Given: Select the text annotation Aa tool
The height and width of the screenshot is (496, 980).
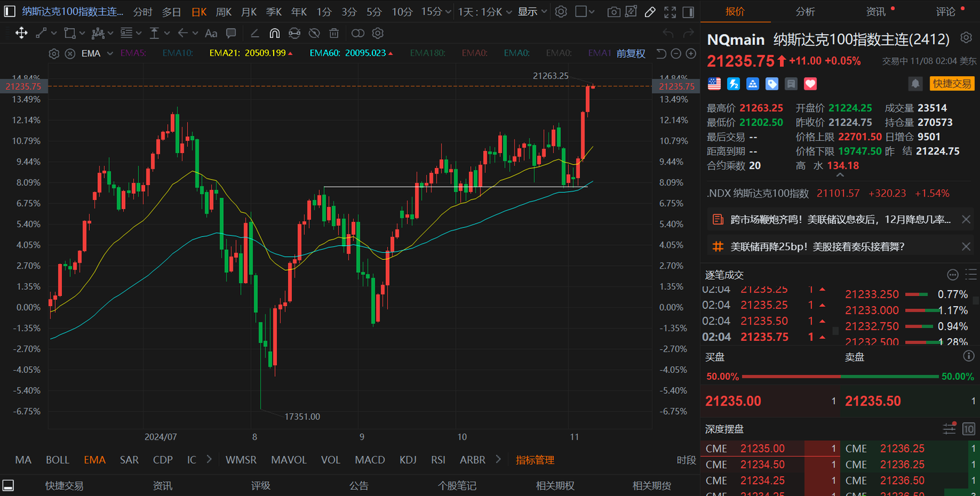Looking at the screenshot, I should 211,33.
